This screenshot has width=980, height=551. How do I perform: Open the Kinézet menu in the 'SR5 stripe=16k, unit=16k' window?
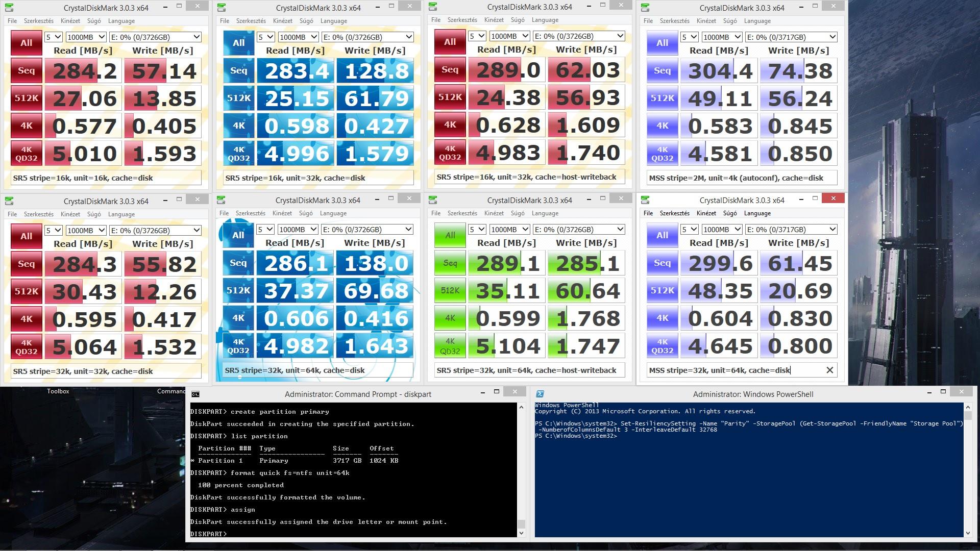click(70, 21)
